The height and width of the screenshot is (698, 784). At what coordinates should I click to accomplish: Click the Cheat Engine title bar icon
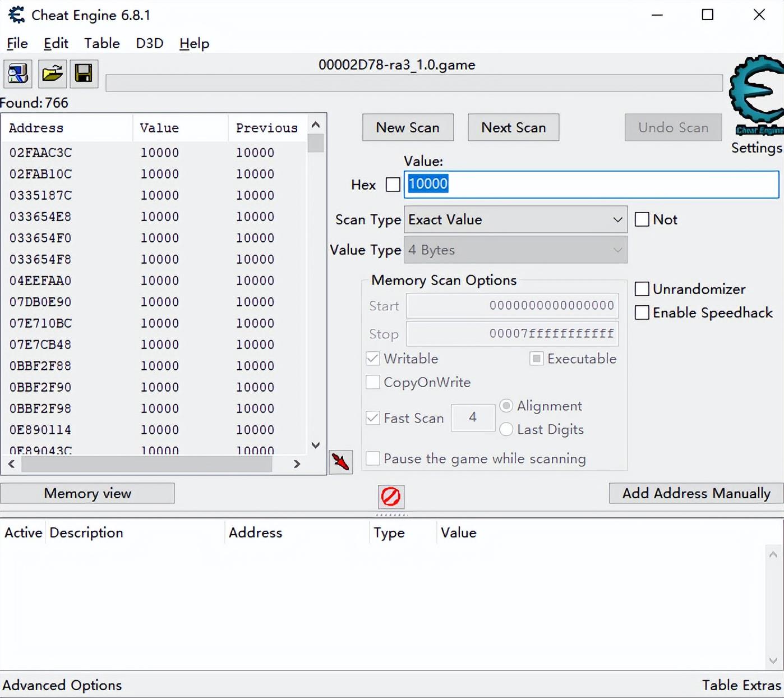17,15
